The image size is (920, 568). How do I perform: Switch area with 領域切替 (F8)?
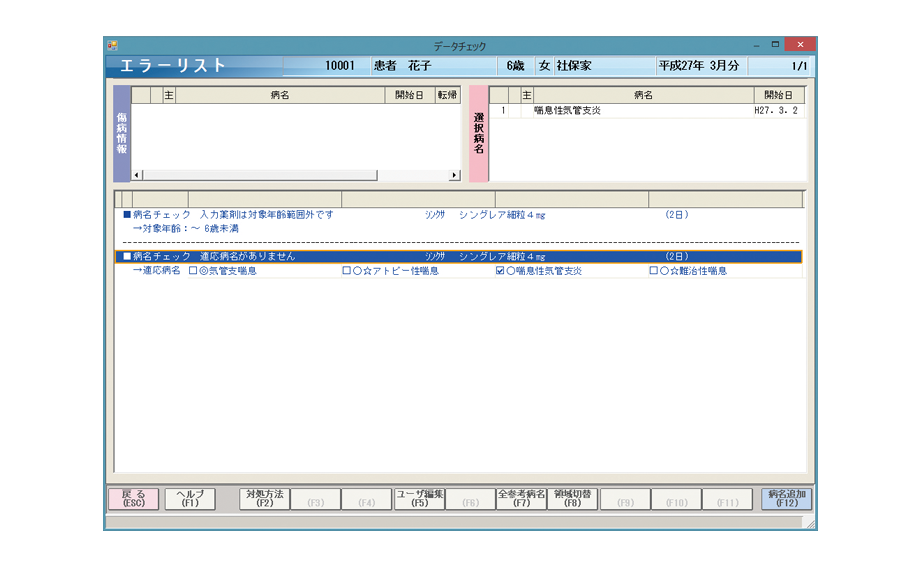tap(572, 499)
